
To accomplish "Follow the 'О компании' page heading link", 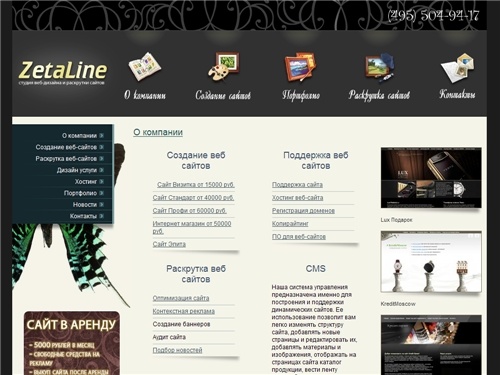I will (x=158, y=132).
